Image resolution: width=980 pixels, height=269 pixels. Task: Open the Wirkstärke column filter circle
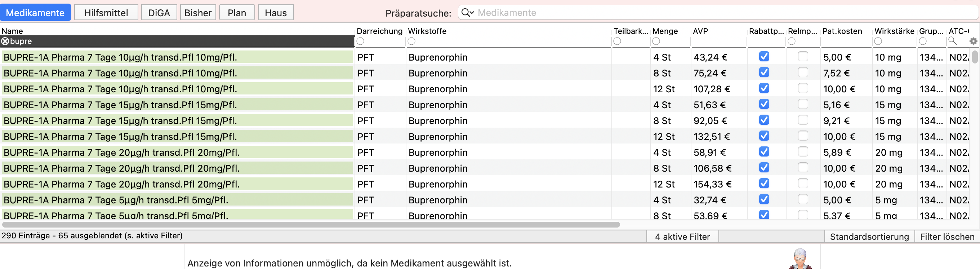click(x=878, y=41)
